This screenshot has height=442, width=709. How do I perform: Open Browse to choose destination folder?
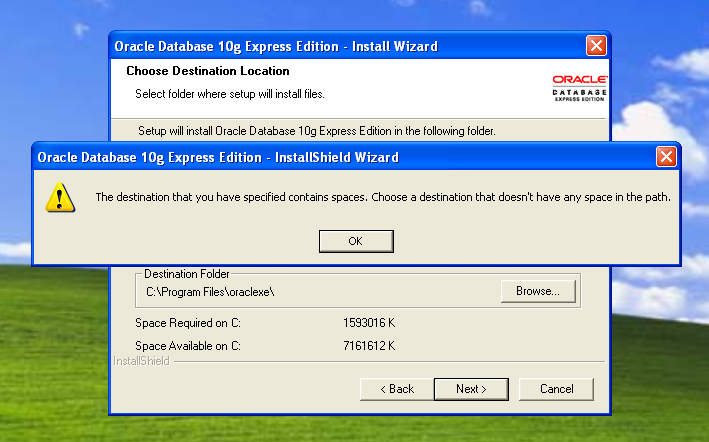[x=538, y=291]
